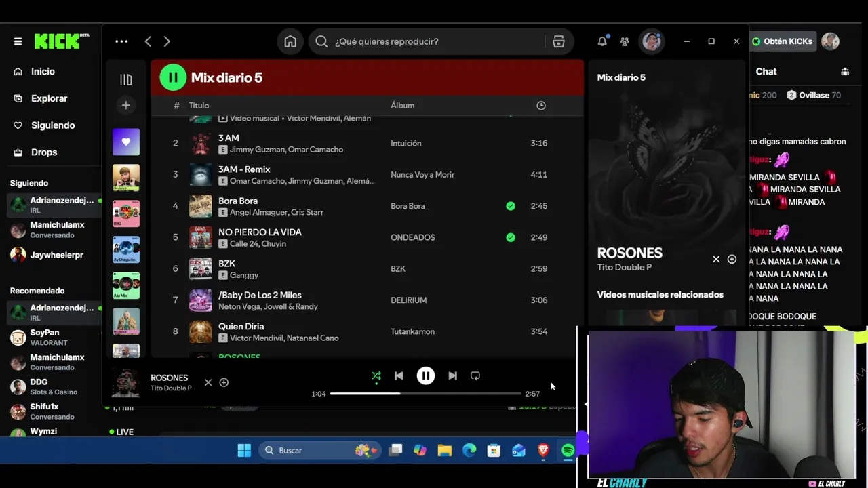The image size is (868, 488).
Task: Open Microsoft Store from taskbar
Action: [494, 450]
